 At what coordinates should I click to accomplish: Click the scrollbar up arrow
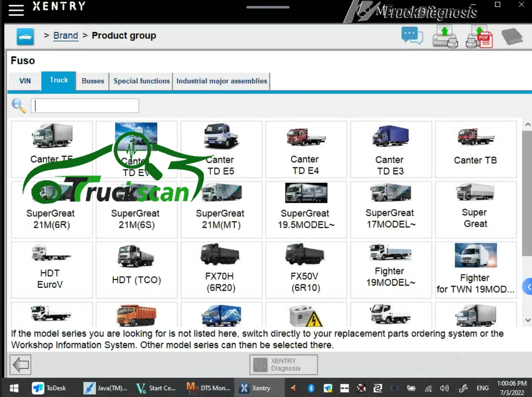click(528, 125)
